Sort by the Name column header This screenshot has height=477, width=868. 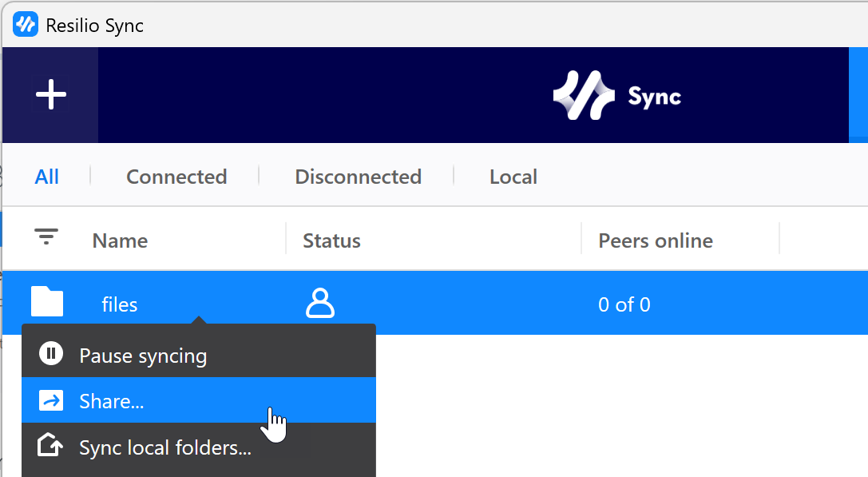[x=120, y=240]
